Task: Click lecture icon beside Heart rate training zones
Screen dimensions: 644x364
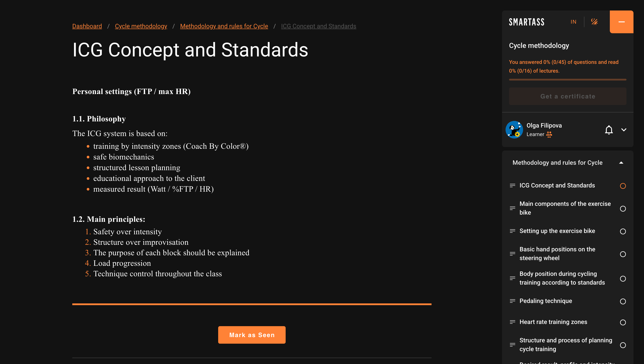Action: point(512,322)
